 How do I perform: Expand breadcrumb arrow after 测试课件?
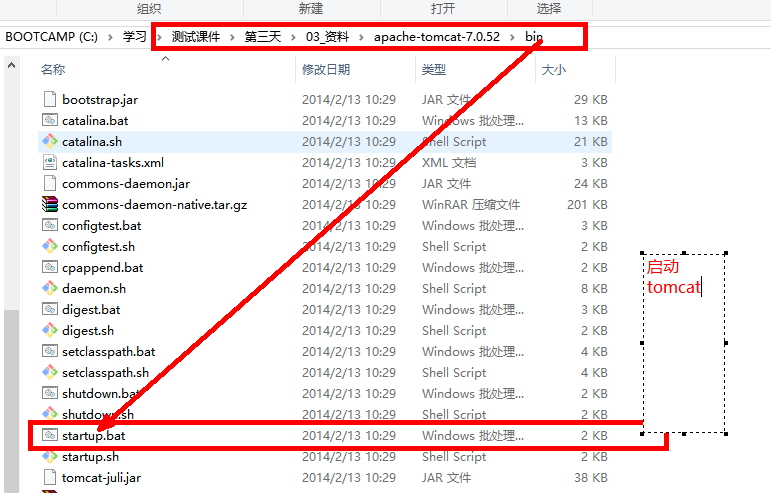232,37
